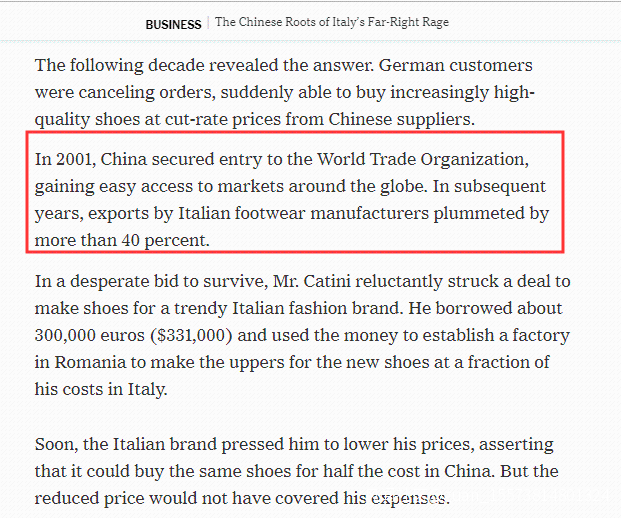
Task: Click the word "expenses" in the last paragraph
Action: tap(409, 498)
